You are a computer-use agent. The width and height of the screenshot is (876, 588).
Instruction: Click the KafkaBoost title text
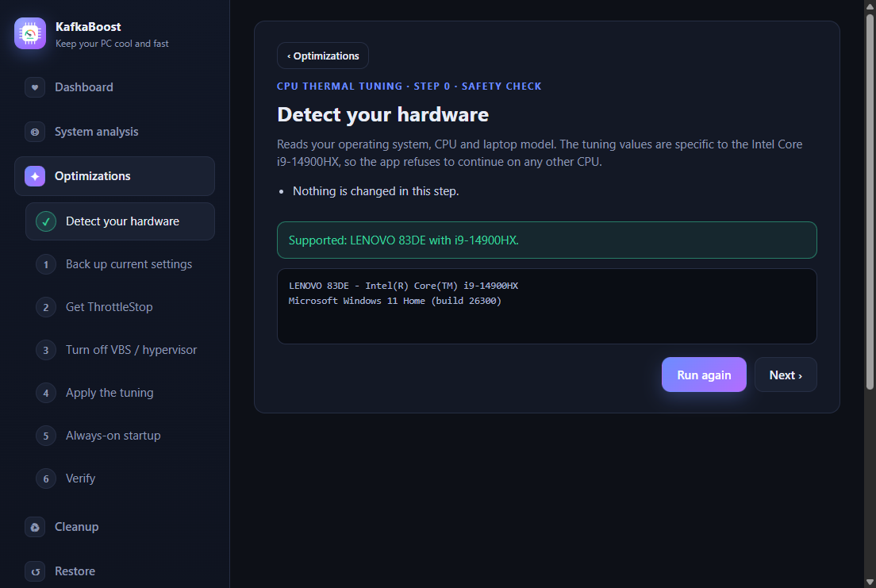(88, 27)
